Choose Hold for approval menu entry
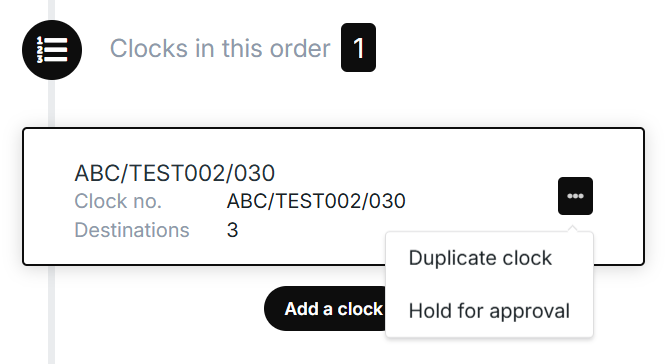Image resolution: width=671 pixels, height=364 pixels. coord(489,311)
